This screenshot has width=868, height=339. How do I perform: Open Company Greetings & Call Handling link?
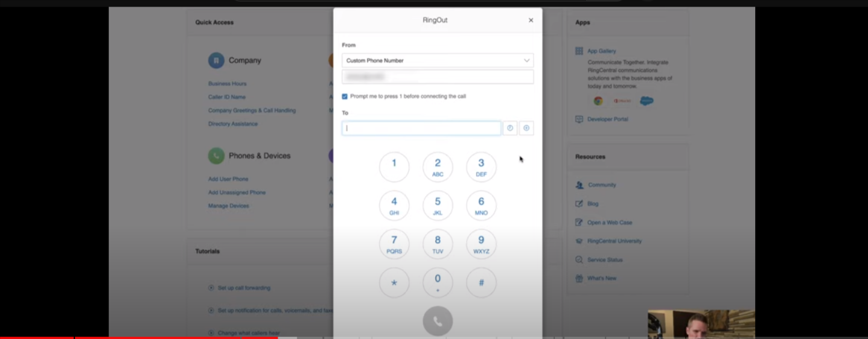[x=252, y=110]
